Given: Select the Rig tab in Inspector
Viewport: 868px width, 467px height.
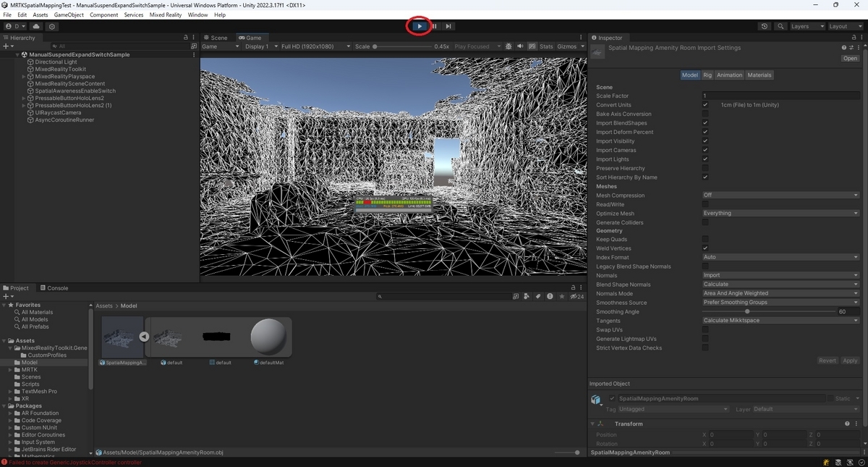Looking at the screenshot, I should pos(707,75).
